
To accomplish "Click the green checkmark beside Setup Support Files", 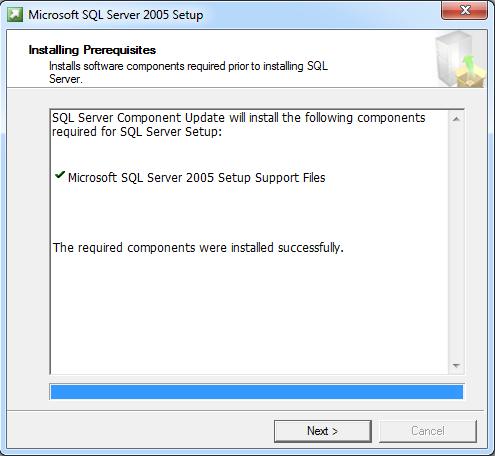I will [60, 175].
